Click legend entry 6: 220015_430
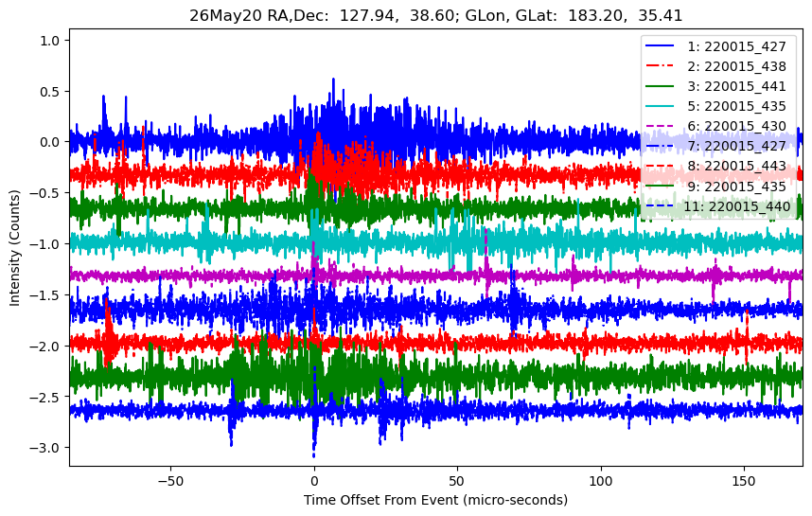Screen dimensions: 812x516 click(736, 127)
